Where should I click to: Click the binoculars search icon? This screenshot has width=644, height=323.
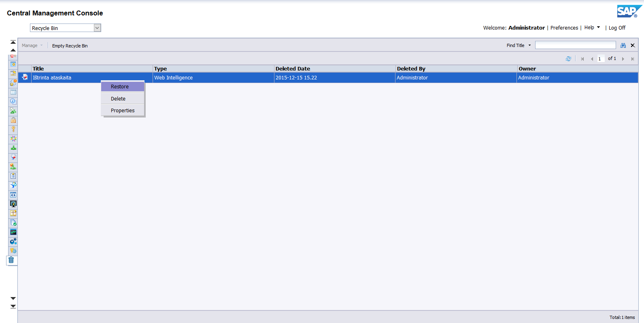623,45
